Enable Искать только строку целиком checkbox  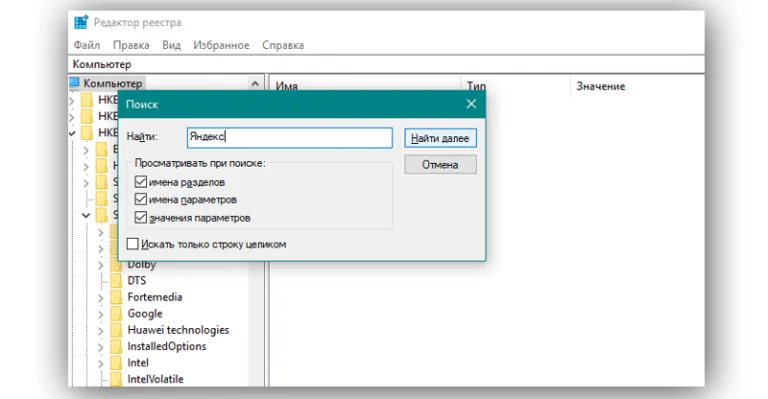[x=133, y=244]
